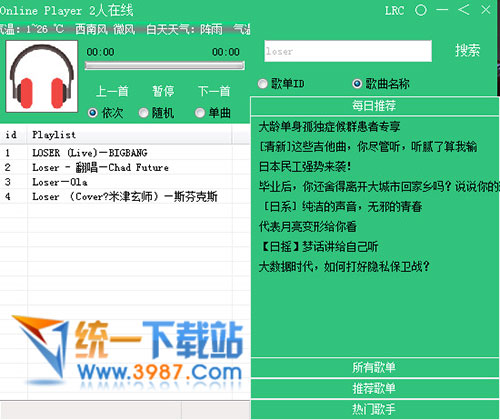Expand the 推荐歌单 section
Screen dimensions: 500x420
[374, 389]
